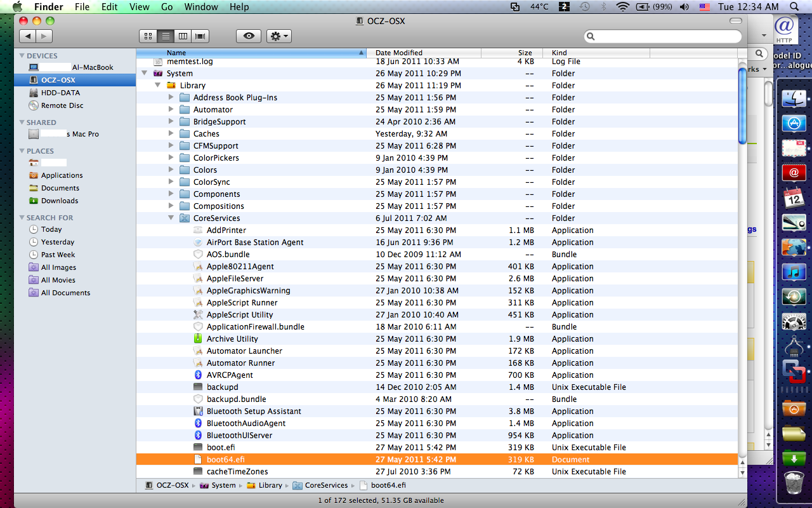Image resolution: width=812 pixels, height=508 pixels.
Task: Collapse the CoreServices folder
Action: 171,218
